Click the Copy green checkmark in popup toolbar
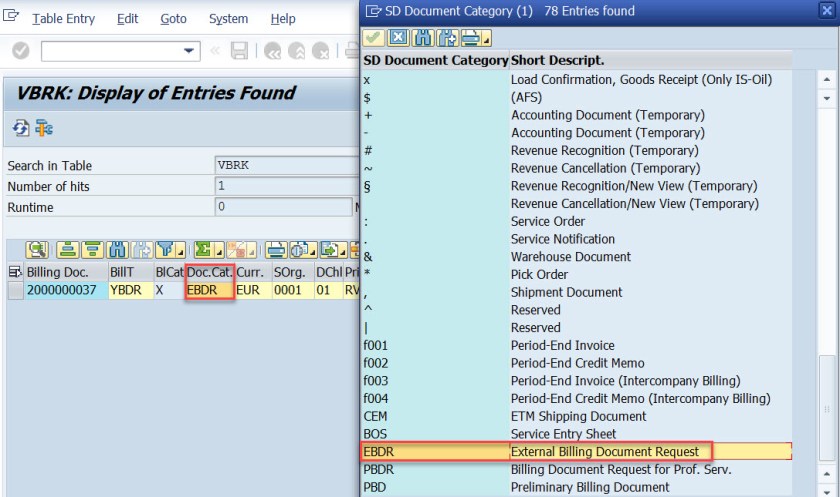Screen dimensions: 840x497 (373, 38)
